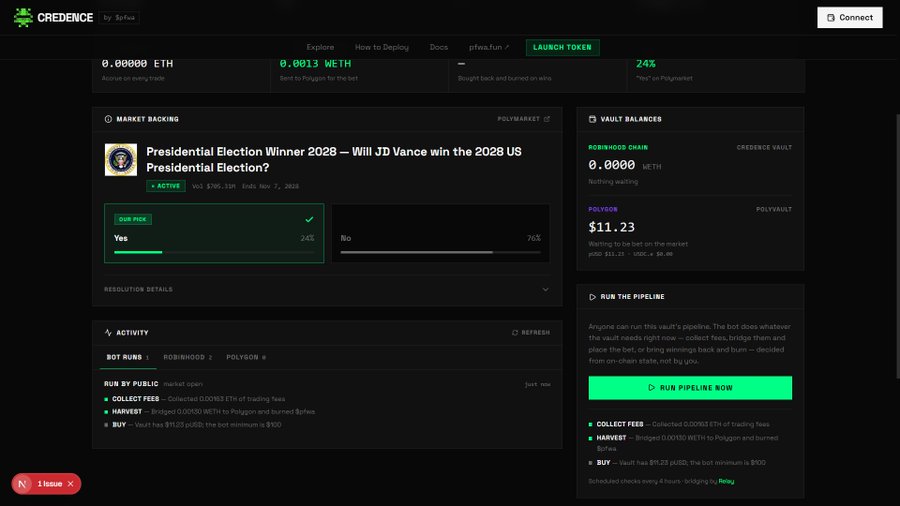
Task: Click the Run By Public heading
Action: click(131, 384)
